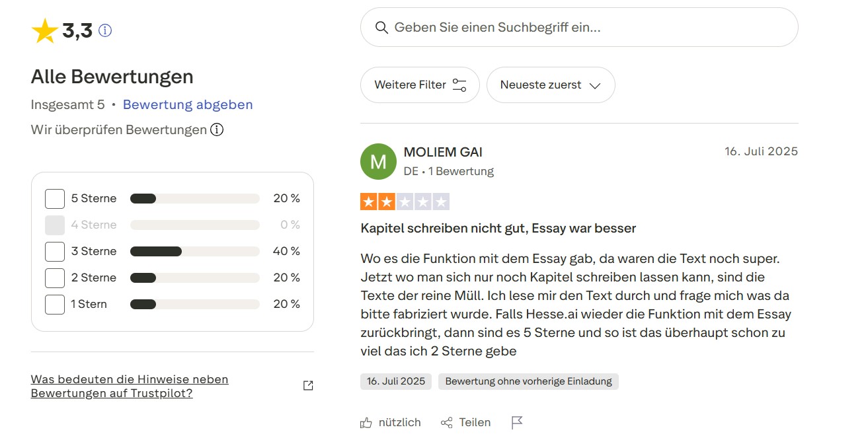868x446 pixels.
Task: Select the reviewer name MOLIEM GAI
Action: tap(443, 151)
